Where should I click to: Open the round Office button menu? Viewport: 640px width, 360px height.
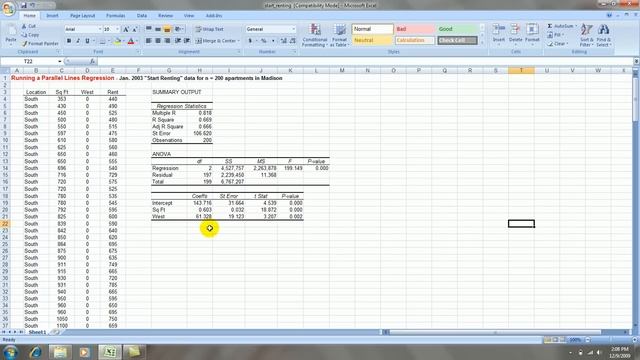tap(8, 8)
